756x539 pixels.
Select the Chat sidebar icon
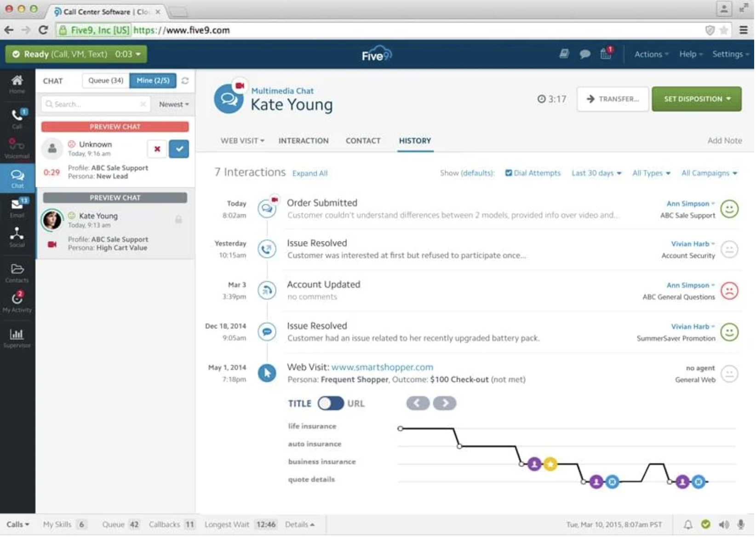[x=17, y=179]
